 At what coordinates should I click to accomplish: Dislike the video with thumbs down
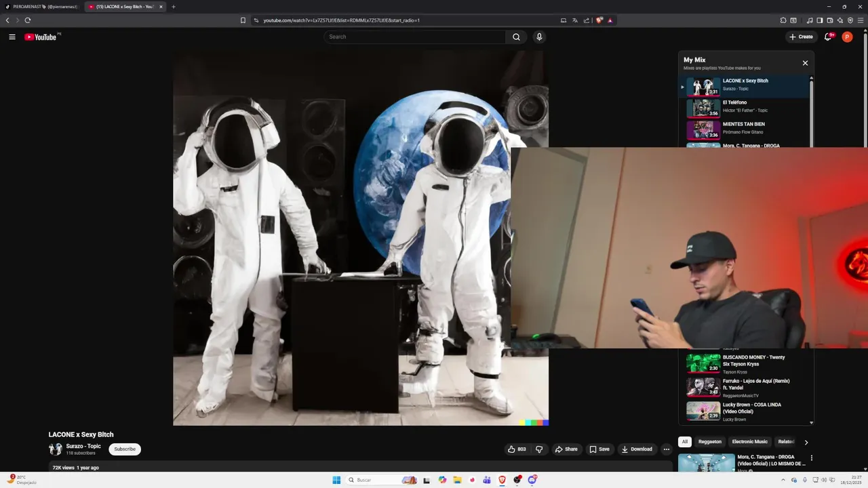539,449
